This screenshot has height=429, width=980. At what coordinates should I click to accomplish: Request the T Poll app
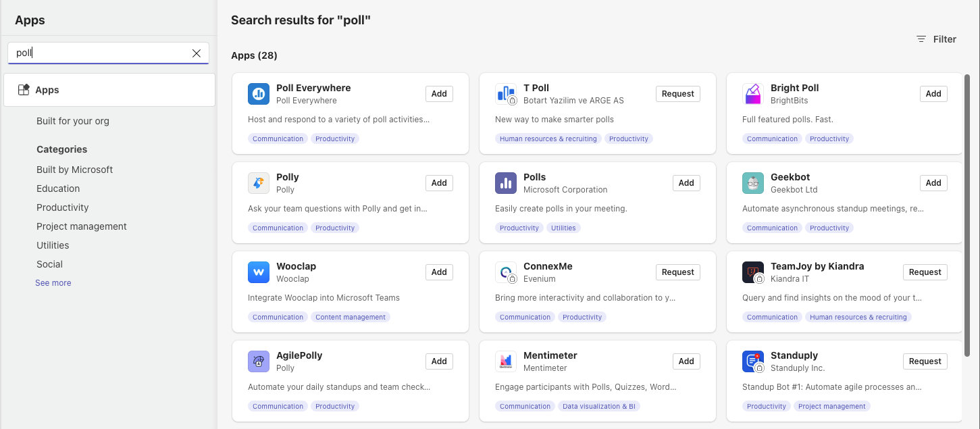678,94
